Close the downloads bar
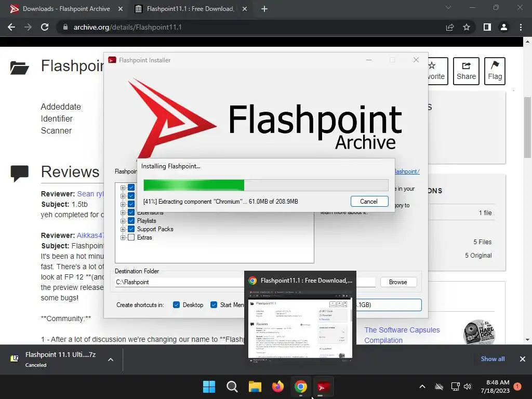The image size is (532, 399). coord(523,359)
